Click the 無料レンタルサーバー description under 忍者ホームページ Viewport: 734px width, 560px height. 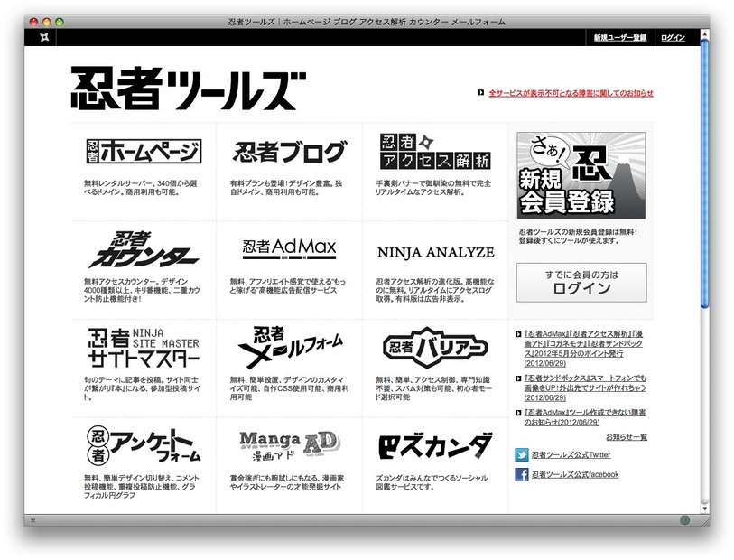(141, 187)
